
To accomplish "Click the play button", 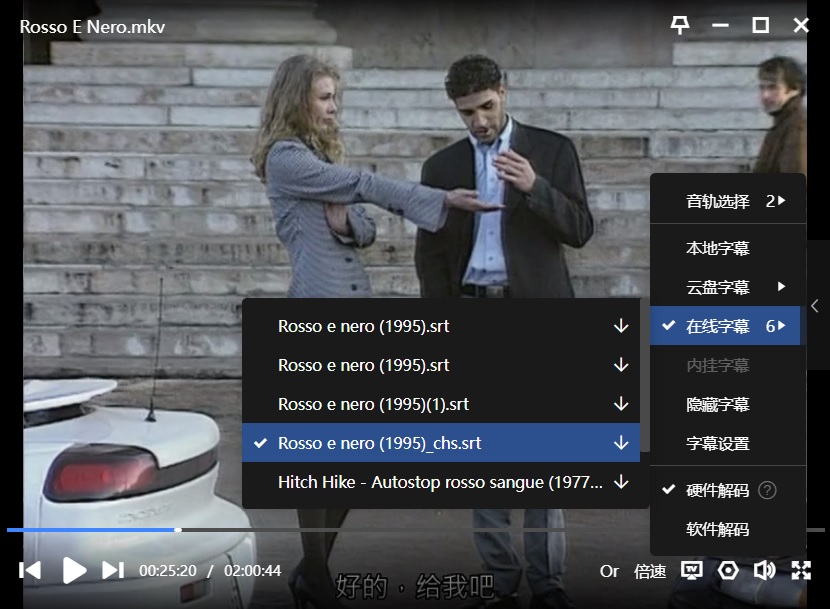I will click(x=74, y=570).
